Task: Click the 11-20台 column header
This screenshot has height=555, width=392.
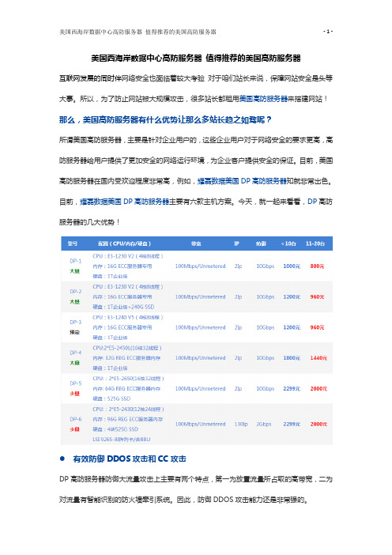Action: click(315, 244)
